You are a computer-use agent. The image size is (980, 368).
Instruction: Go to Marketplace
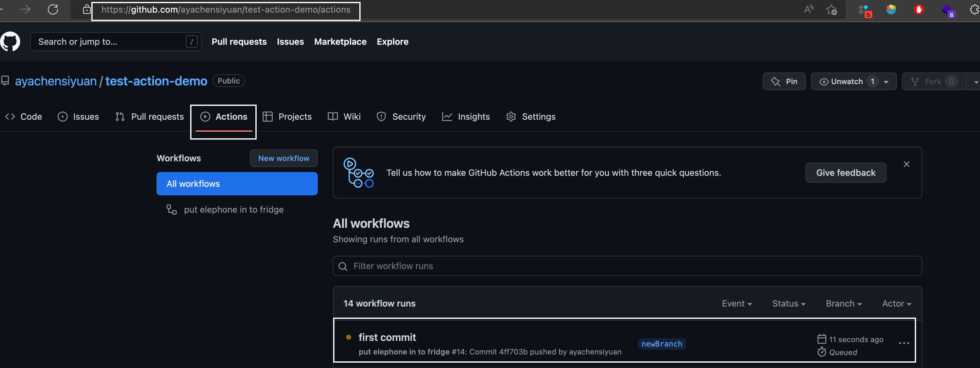[340, 42]
